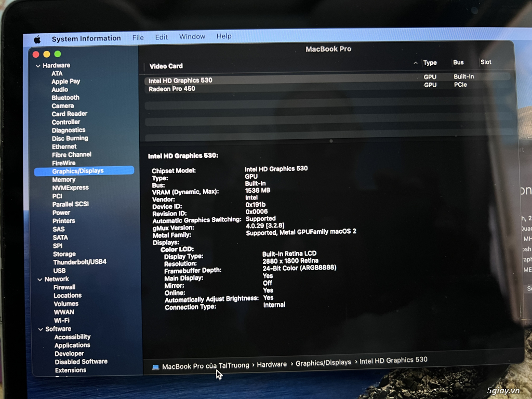Collapse the Software section
This screenshot has width=532, height=399.
point(41,328)
